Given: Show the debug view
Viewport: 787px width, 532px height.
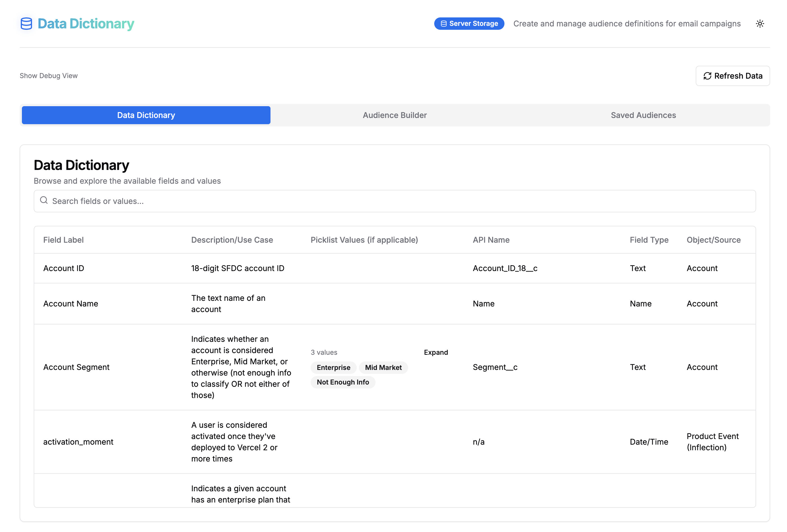Looking at the screenshot, I should [x=48, y=76].
